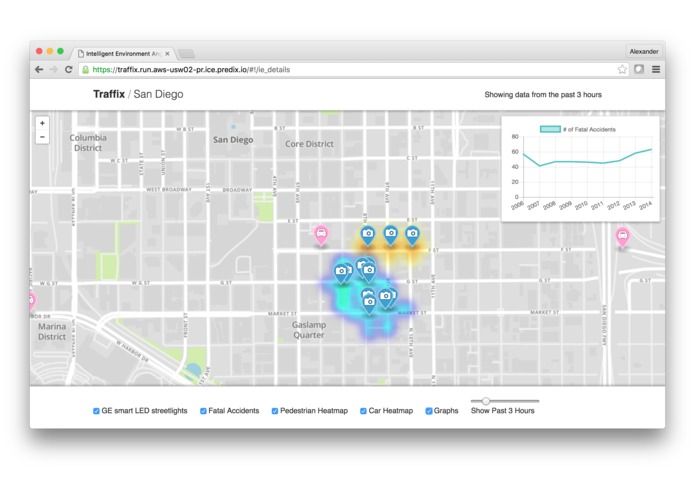Screen dimensions: 695x494
Task: Toggle the GE smart LED streetlights checkbox
Action: point(96,411)
